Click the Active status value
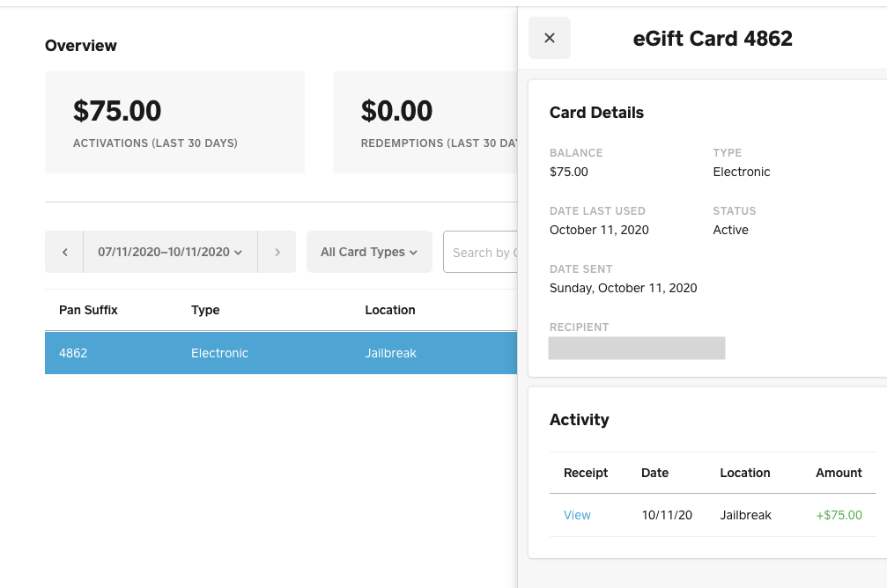The height and width of the screenshot is (588, 887). click(x=730, y=230)
